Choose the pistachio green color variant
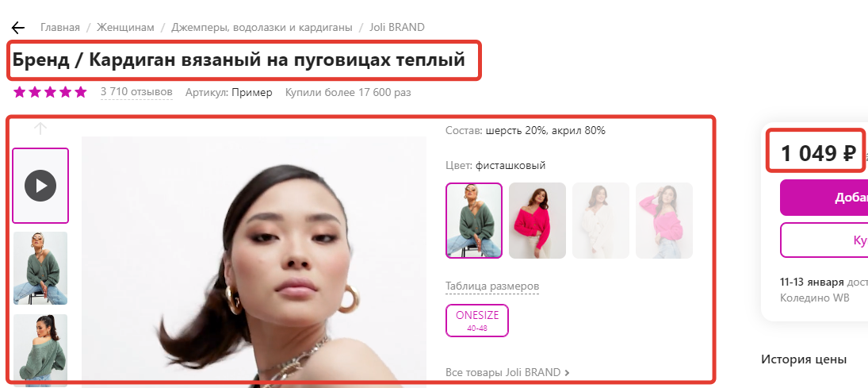Viewport: 868px width, 388px height. coord(474,221)
